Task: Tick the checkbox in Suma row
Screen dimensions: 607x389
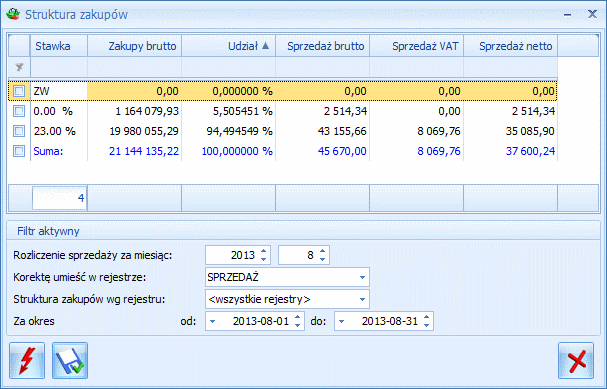Action: pyautogui.click(x=19, y=151)
